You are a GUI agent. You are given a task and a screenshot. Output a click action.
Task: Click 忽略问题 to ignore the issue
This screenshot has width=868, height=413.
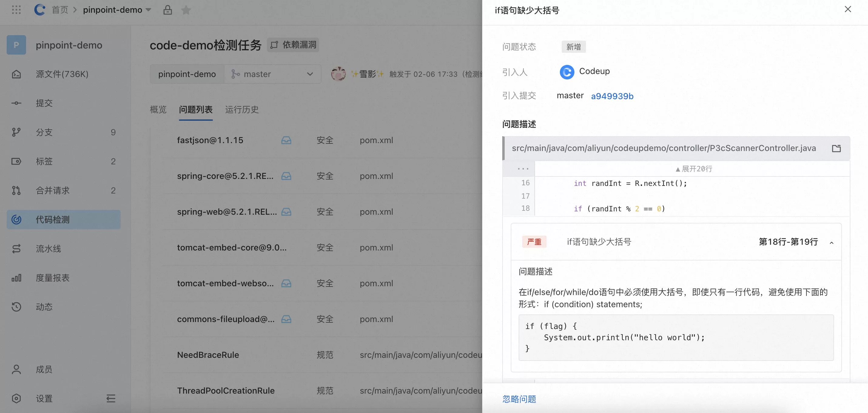click(519, 399)
